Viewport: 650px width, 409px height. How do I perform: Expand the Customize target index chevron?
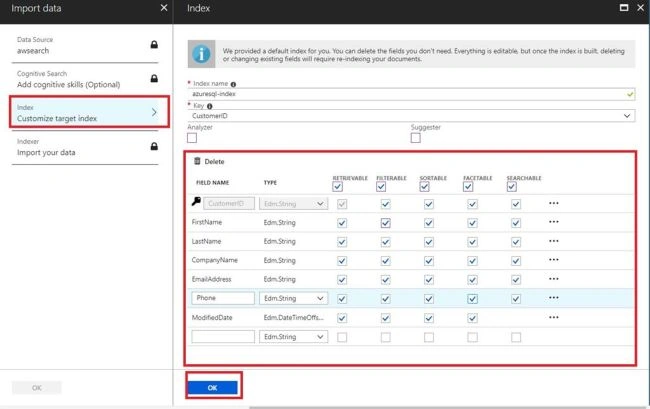point(154,112)
